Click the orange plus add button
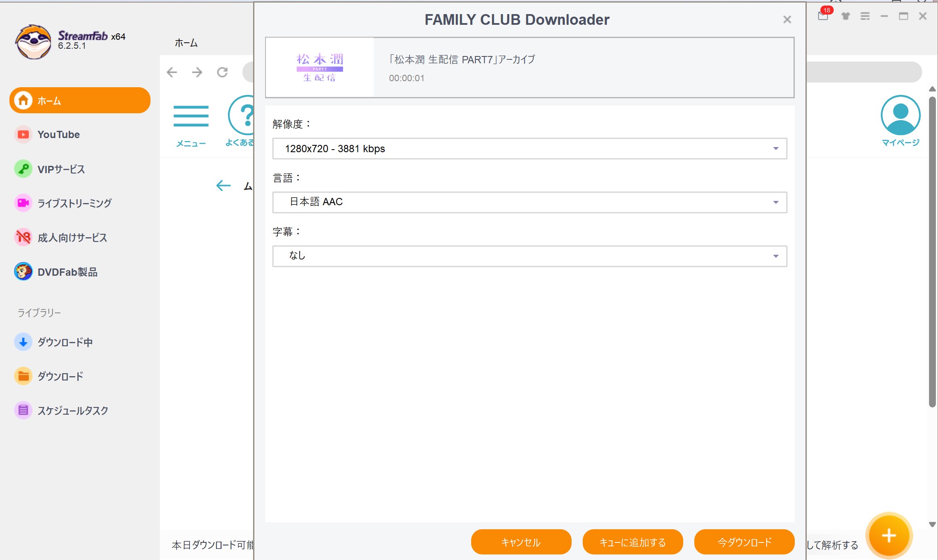 889,535
